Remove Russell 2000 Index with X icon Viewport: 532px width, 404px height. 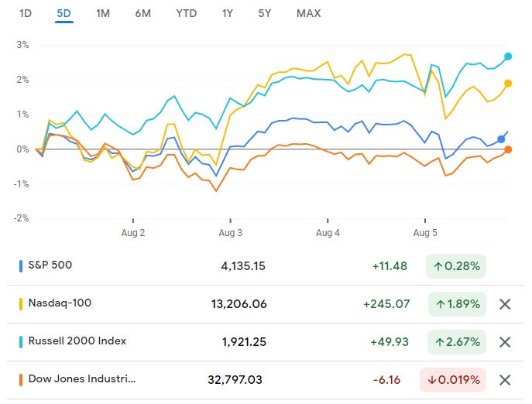tap(505, 342)
